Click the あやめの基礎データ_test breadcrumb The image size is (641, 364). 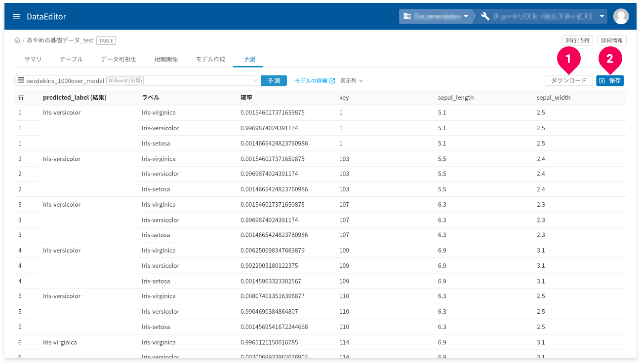tap(60, 40)
